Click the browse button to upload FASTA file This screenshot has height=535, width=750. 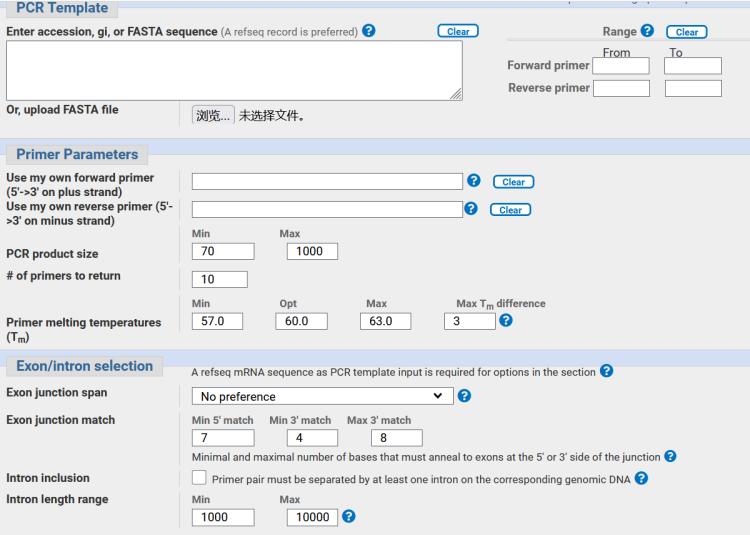point(213,115)
